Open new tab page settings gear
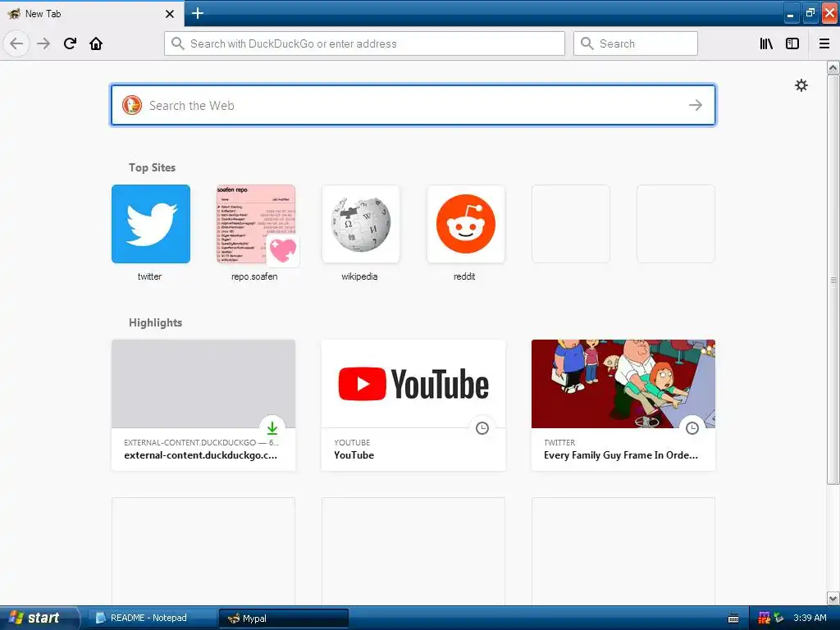The height and width of the screenshot is (630, 840). [801, 85]
